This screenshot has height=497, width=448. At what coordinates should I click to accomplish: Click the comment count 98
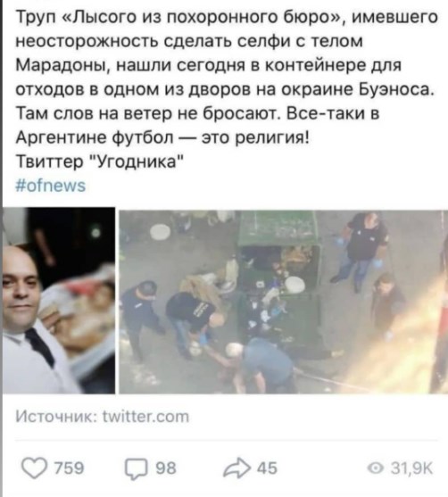point(166,468)
